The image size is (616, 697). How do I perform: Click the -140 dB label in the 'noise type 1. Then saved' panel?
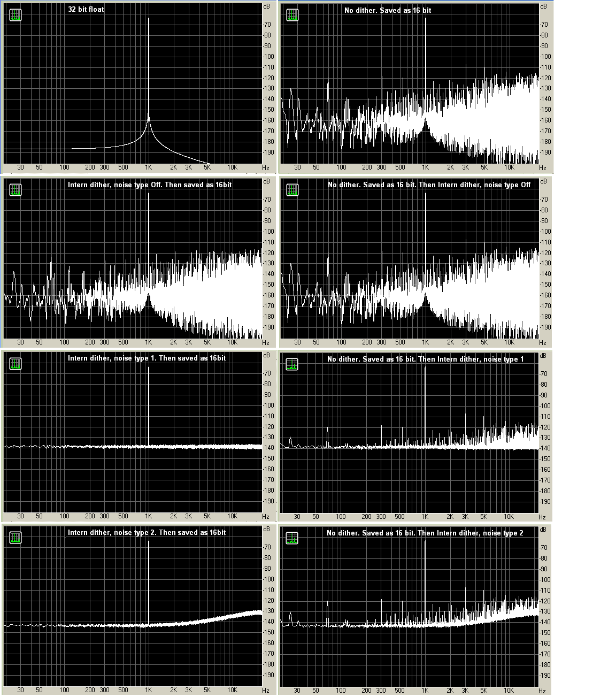tap(268, 448)
